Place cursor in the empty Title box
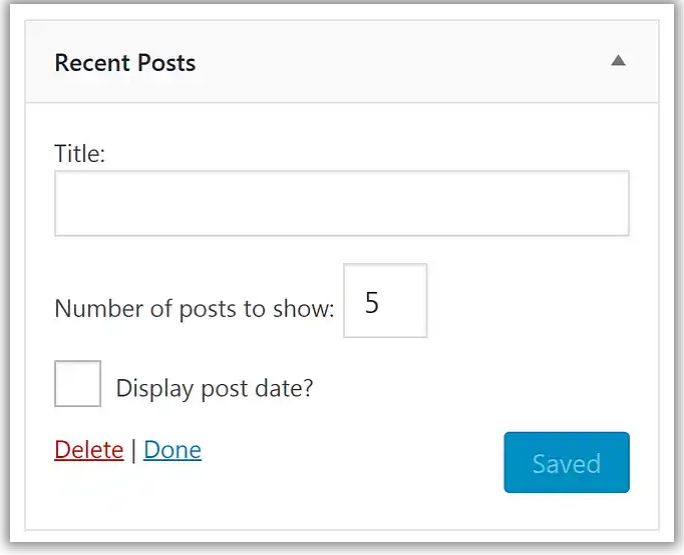 [x=341, y=203]
